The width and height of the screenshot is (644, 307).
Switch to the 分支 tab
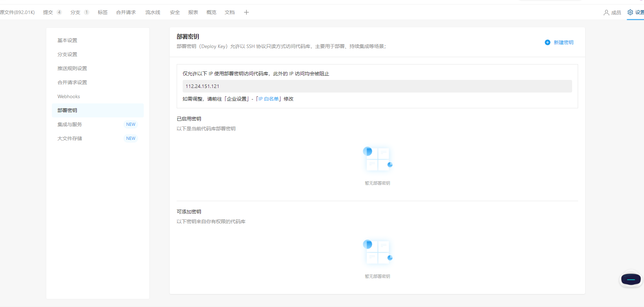75,12
